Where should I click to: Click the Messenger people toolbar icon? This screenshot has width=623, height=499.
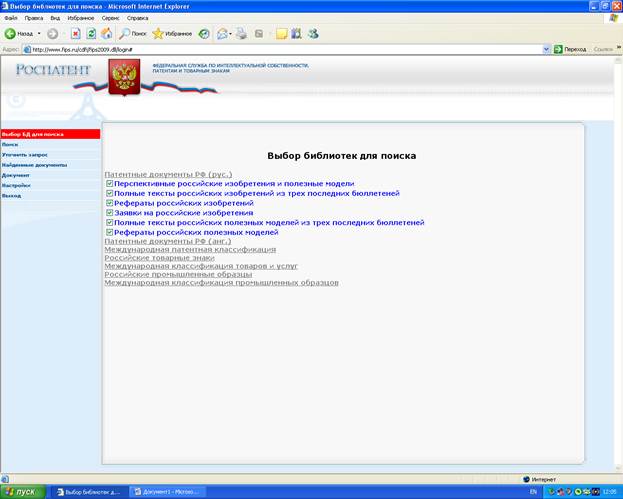(313, 34)
